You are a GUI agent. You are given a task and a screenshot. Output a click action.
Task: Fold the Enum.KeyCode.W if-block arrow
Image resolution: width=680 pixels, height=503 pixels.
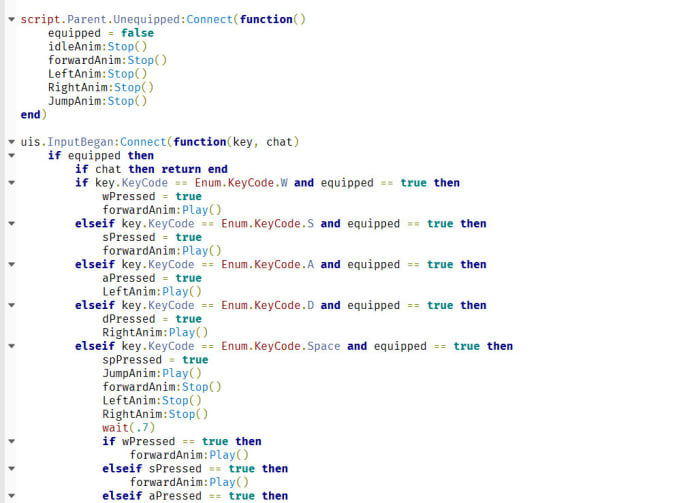pyautogui.click(x=12, y=183)
